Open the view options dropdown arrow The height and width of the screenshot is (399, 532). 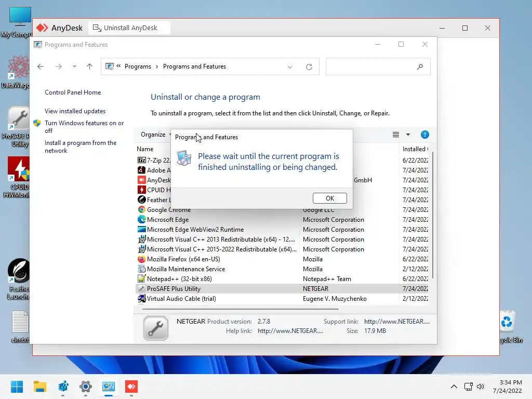pos(408,135)
